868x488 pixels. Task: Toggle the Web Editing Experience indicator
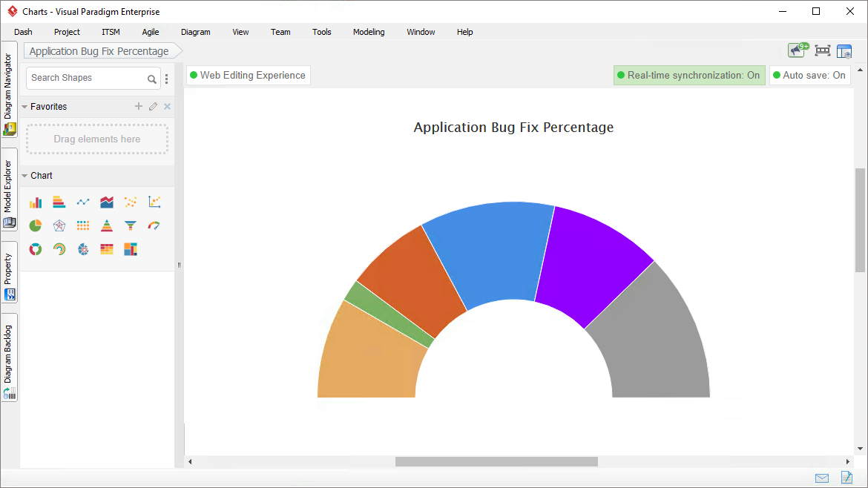248,76
